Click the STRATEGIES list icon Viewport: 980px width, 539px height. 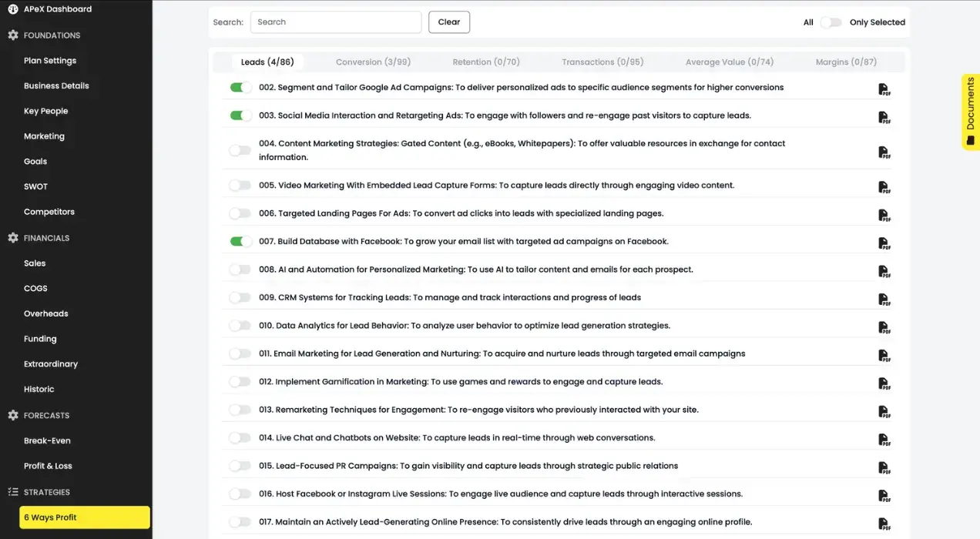pyautogui.click(x=13, y=492)
